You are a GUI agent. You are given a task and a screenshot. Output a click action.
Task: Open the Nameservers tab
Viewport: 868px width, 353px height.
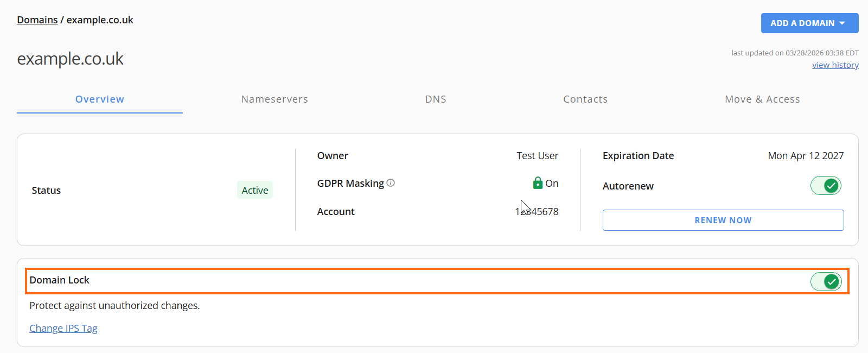pos(275,99)
